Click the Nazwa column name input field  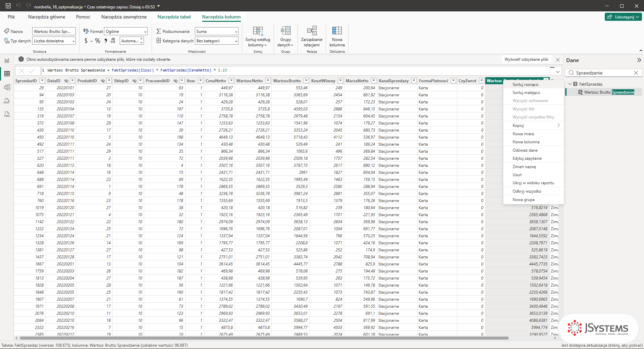coord(54,31)
